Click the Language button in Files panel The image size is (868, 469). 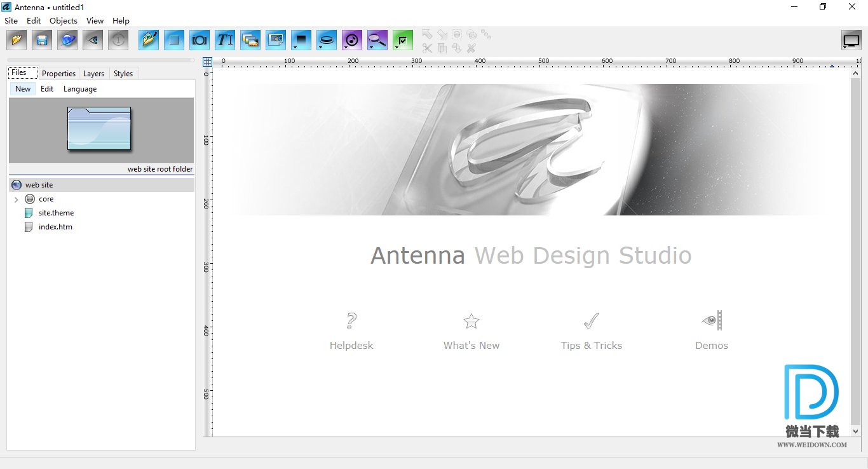tap(80, 89)
